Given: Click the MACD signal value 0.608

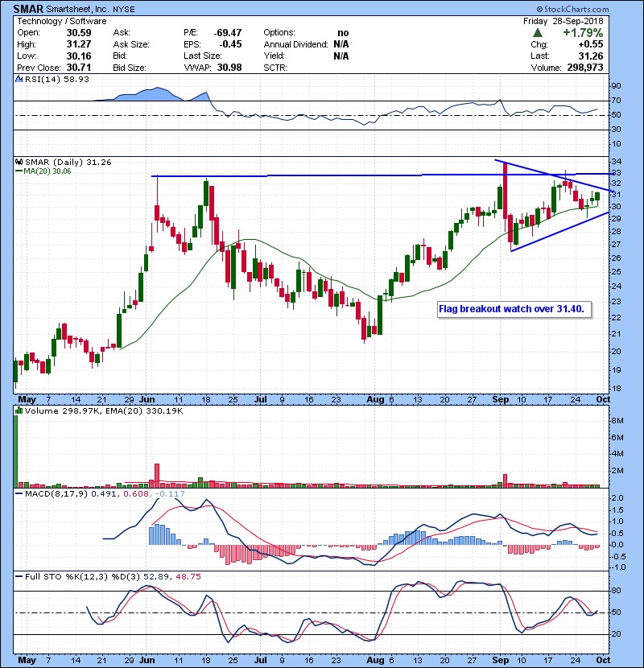Looking at the screenshot, I should (136, 494).
